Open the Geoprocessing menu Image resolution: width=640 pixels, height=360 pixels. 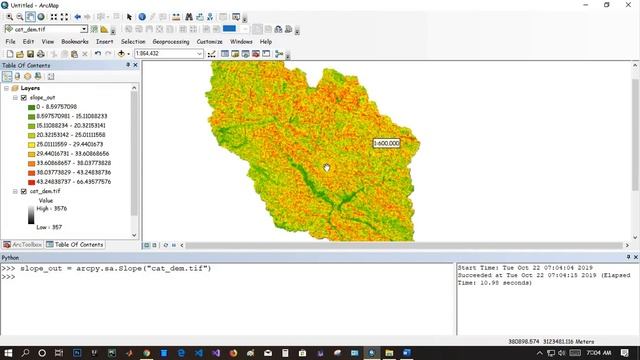171,42
